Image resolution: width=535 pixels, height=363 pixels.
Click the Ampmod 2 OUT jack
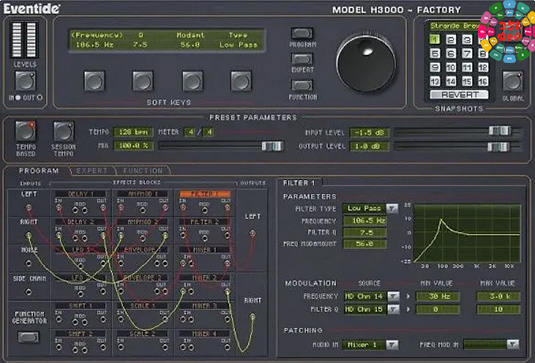(x=165, y=235)
